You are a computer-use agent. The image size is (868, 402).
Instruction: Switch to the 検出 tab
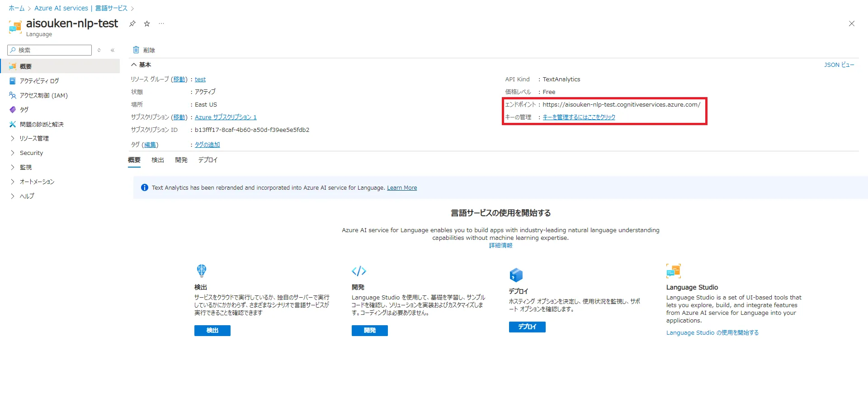[x=158, y=160]
